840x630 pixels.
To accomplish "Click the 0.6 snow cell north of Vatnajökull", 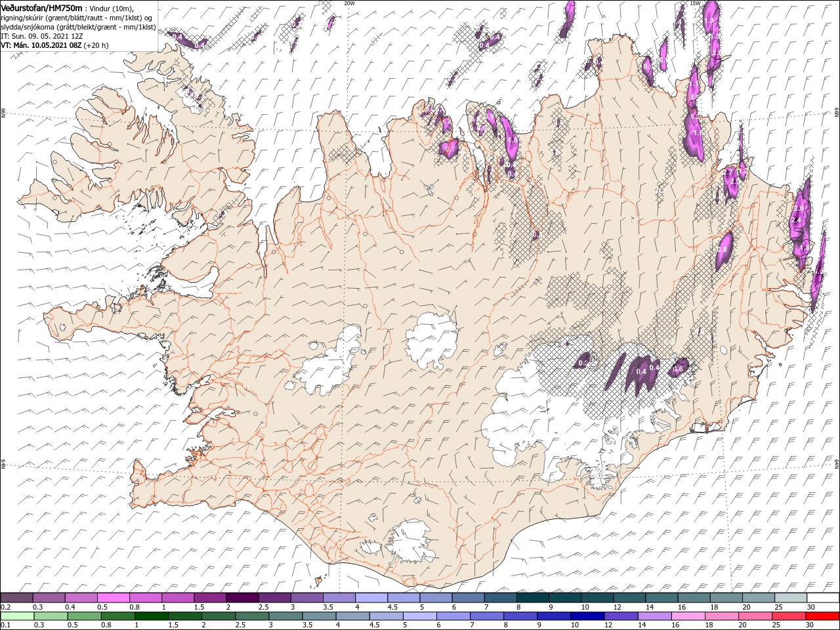I will click(678, 369).
